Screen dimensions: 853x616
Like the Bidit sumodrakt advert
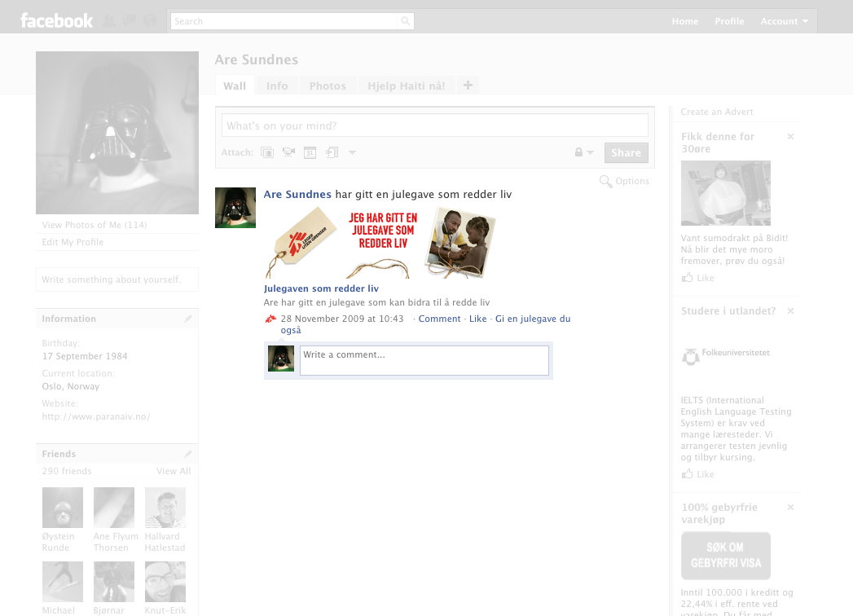click(x=698, y=278)
